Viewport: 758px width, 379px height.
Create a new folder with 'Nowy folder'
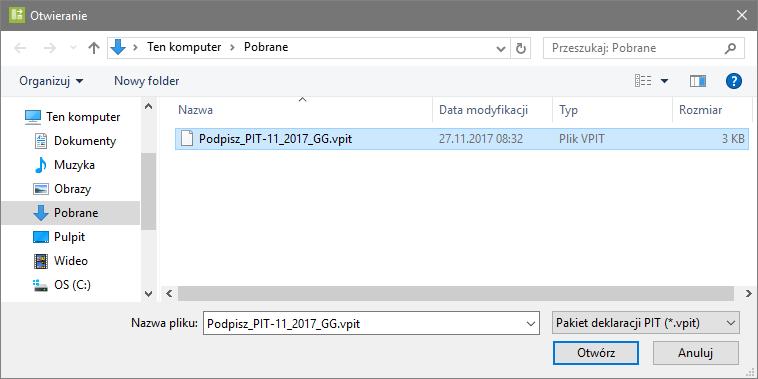coord(146,81)
